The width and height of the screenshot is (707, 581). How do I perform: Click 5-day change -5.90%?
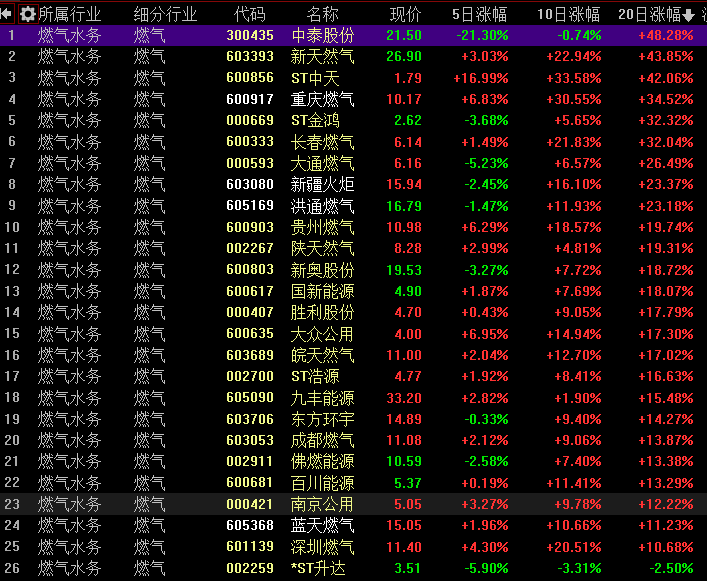(487, 568)
